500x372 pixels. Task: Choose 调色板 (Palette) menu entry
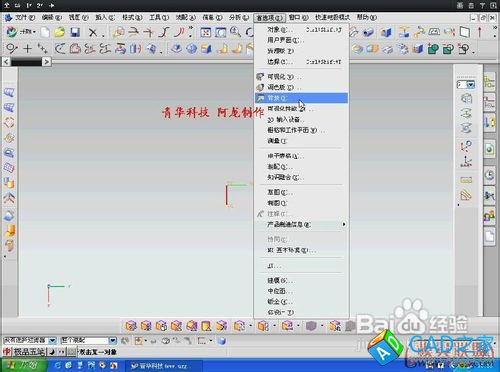(x=301, y=87)
